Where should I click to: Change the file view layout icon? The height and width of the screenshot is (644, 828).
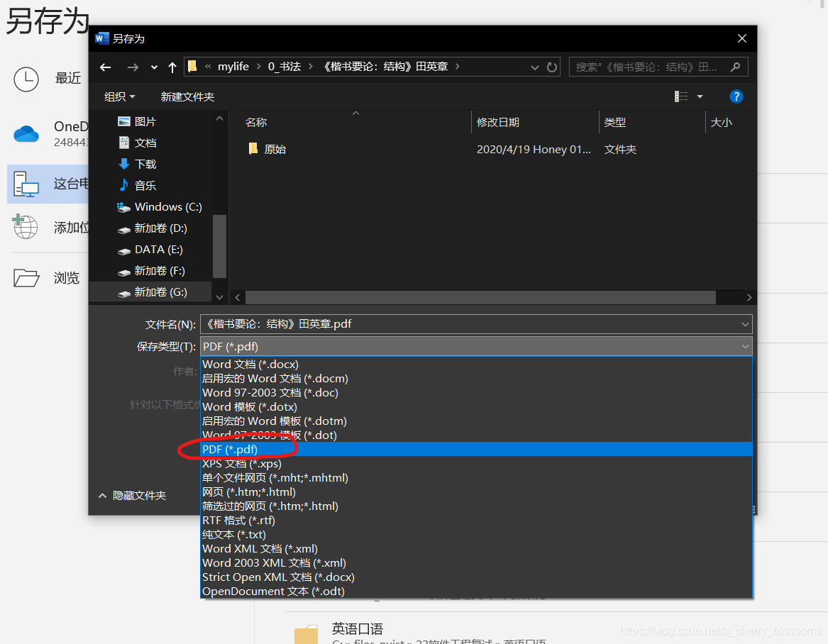tap(681, 96)
